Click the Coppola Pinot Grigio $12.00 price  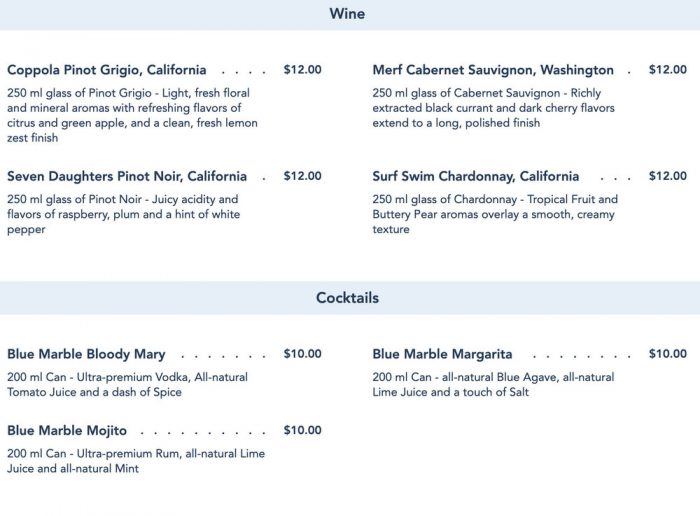(302, 70)
